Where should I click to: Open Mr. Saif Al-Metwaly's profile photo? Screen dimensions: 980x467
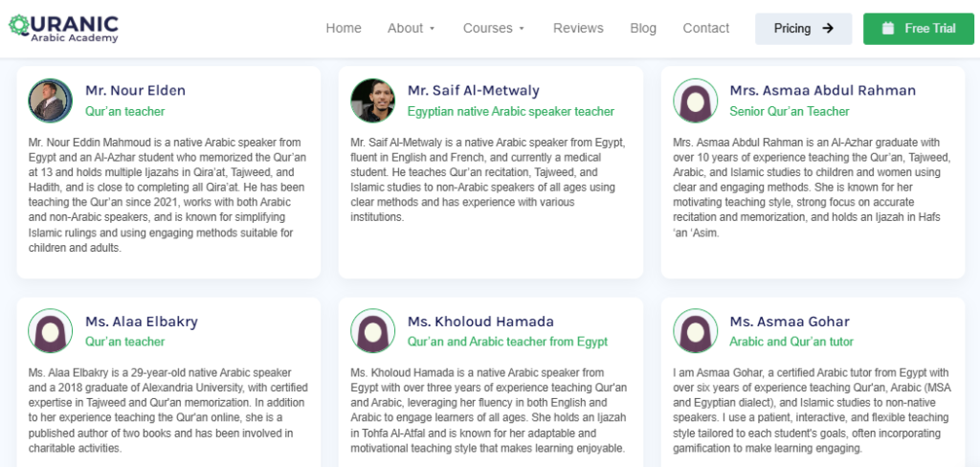373,100
